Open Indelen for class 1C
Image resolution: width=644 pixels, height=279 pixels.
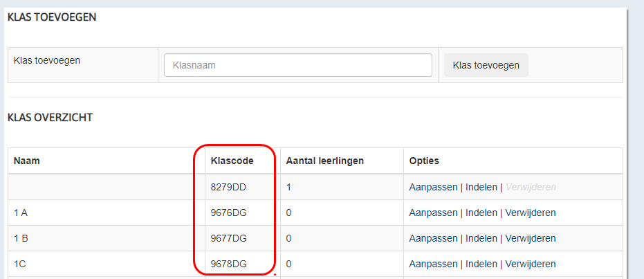481,264
